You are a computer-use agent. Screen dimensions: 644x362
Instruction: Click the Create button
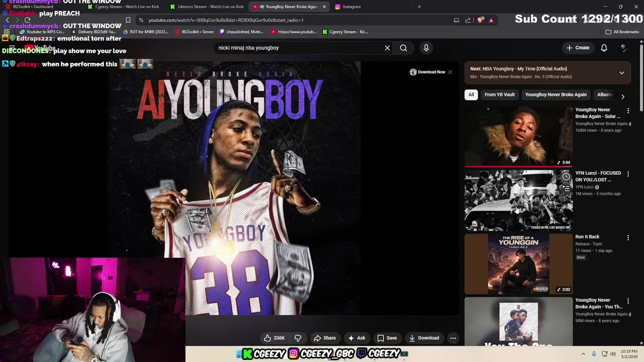pyautogui.click(x=578, y=48)
